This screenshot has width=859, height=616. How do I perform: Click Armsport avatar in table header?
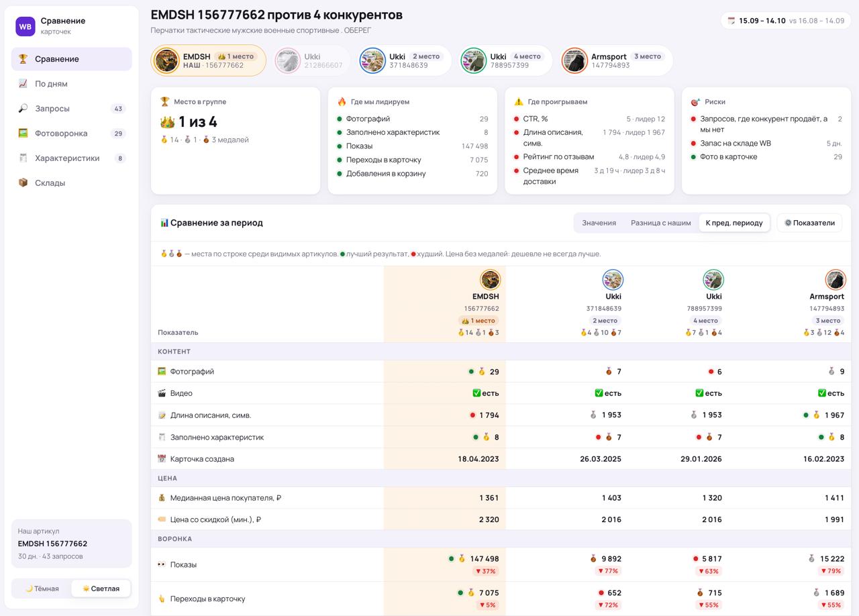tap(835, 279)
